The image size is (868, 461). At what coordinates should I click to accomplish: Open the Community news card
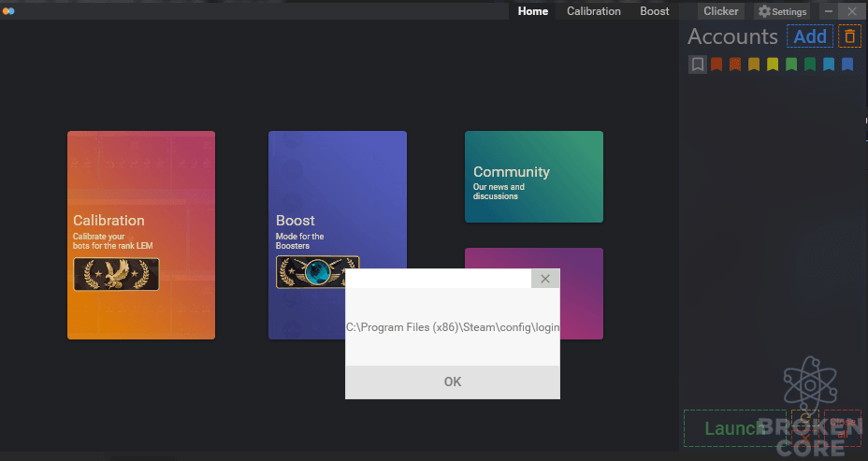coord(534,177)
